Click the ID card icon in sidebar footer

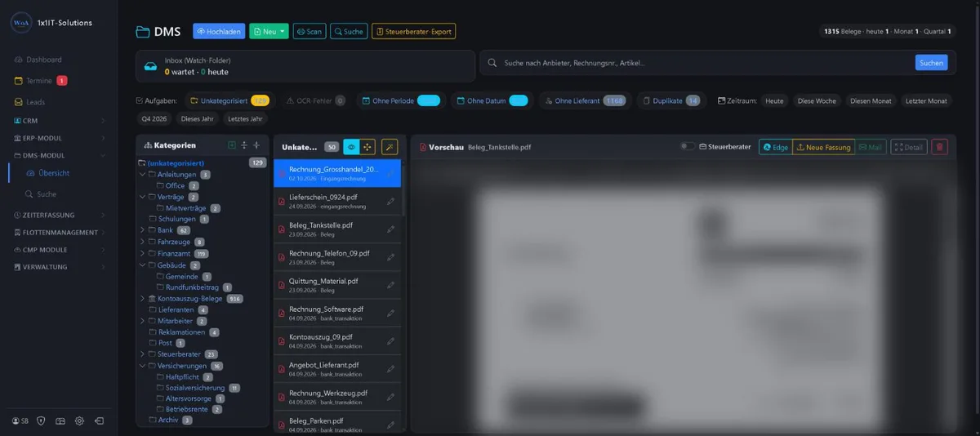(x=60, y=420)
